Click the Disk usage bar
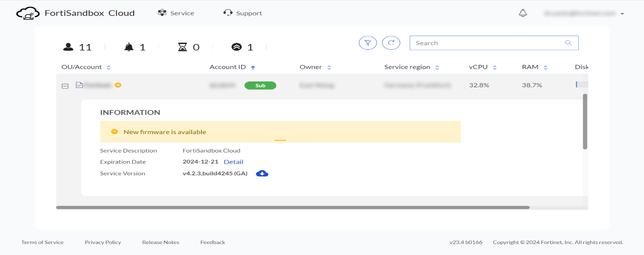This screenshot has height=255, width=644. point(582,84)
